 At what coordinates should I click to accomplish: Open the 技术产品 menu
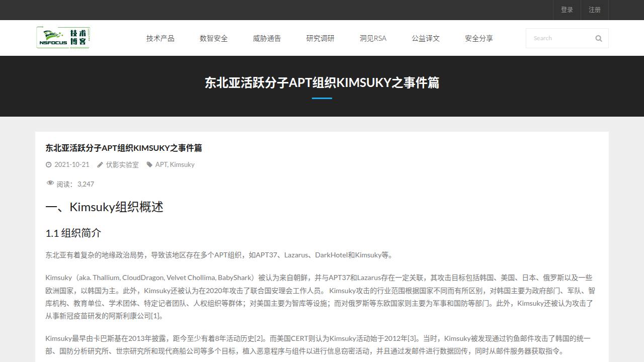(x=160, y=38)
